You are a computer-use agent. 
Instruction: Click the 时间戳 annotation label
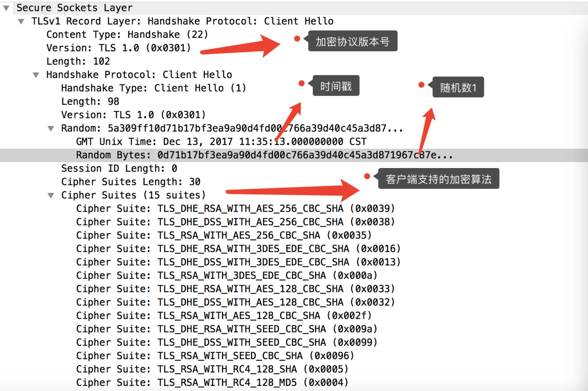click(336, 86)
